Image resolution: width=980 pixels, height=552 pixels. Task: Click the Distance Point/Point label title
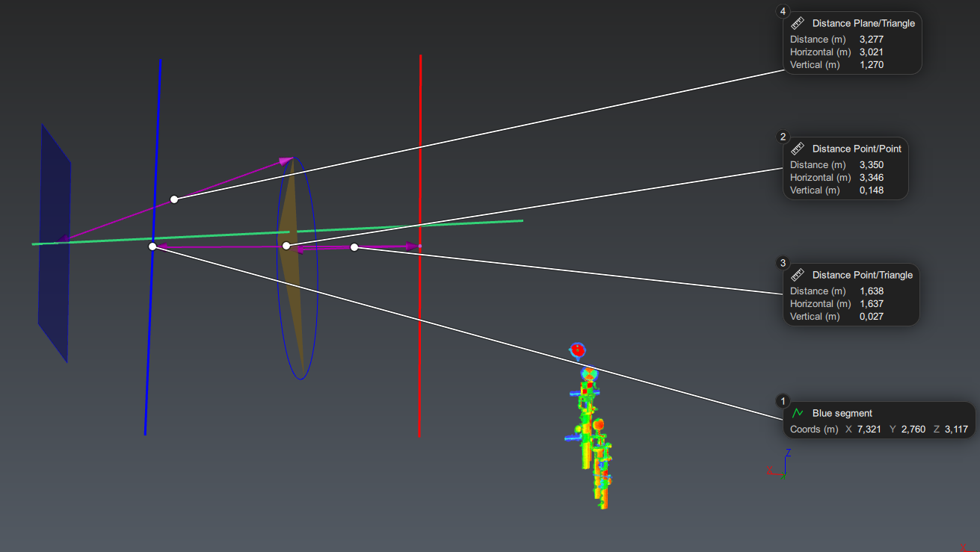point(857,149)
